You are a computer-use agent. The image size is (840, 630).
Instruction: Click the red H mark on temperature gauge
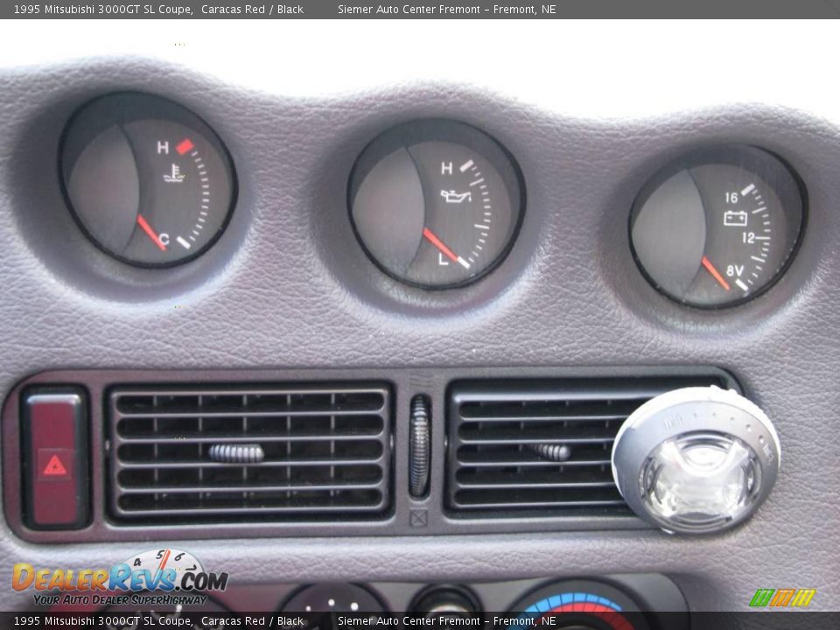185,146
